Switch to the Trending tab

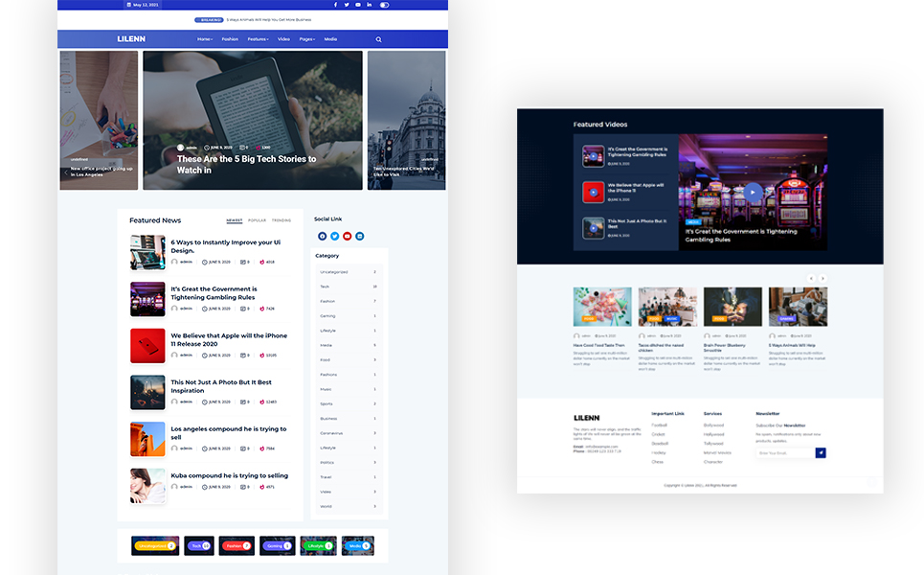[282, 220]
